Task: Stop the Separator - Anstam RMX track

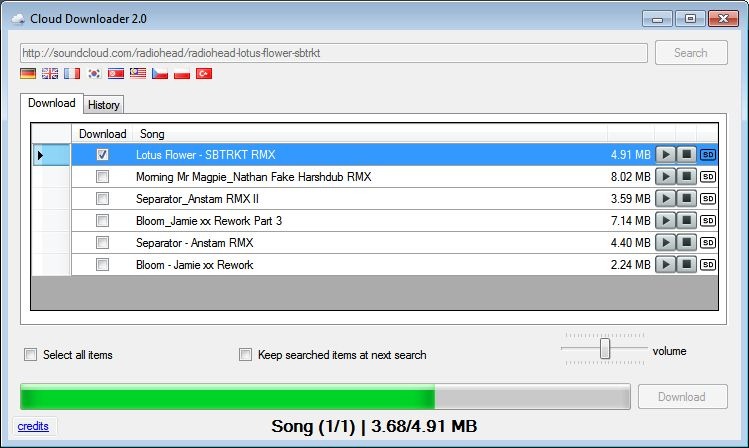Action: (x=686, y=243)
